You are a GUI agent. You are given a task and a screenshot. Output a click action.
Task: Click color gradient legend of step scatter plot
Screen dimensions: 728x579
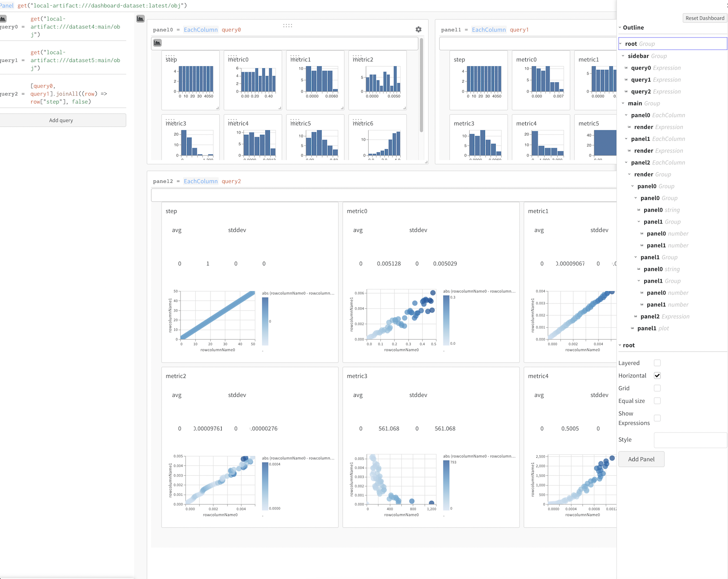pyautogui.click(x=265, y=321)
